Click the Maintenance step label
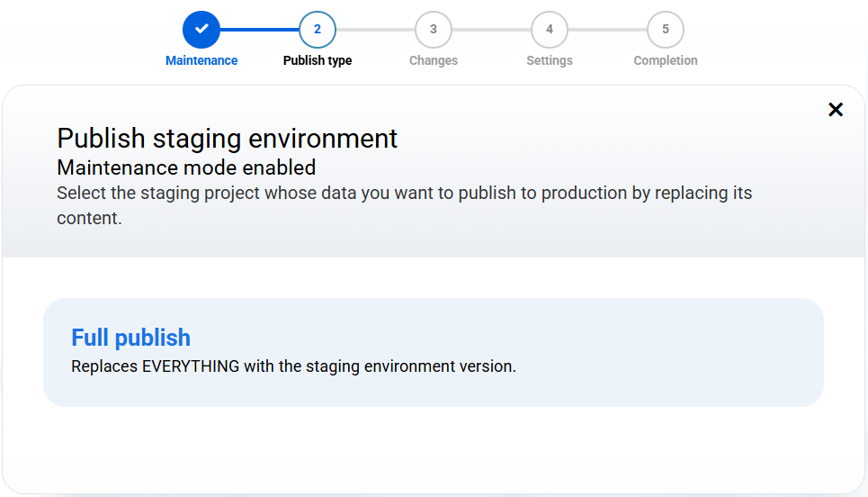This screenshot has height=497, width=868. [x=201, y=61]
